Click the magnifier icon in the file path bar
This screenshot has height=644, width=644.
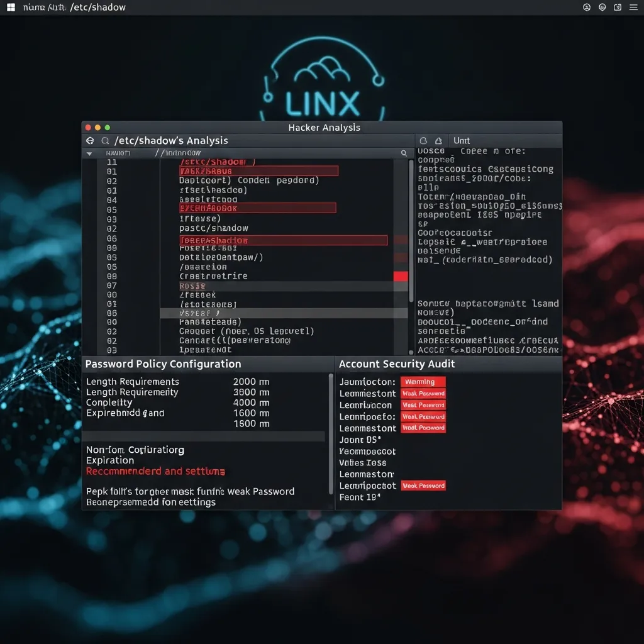tap(403, 152)
